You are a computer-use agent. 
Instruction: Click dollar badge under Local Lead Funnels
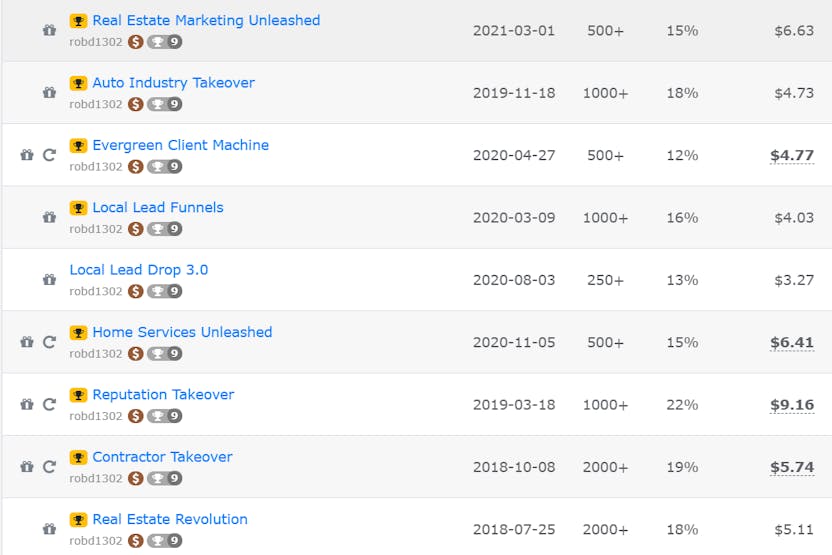click(x=136, y=229)
